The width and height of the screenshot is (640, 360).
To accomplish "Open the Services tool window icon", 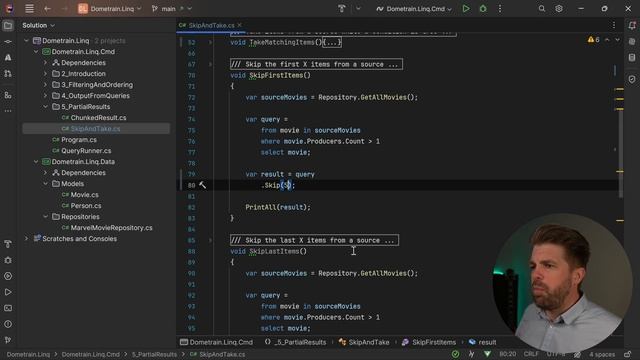I will tap(8, 276).
